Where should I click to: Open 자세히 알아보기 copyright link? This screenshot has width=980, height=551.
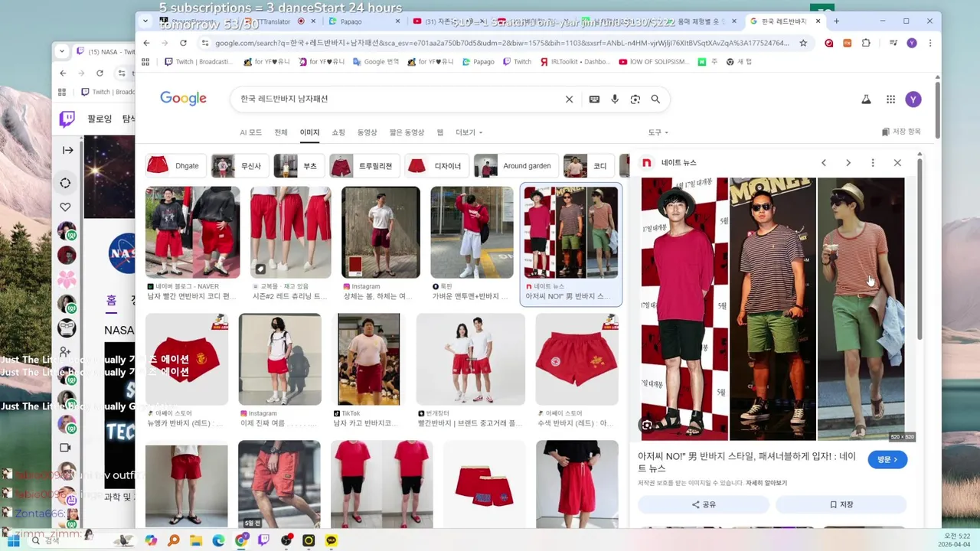coord(766,483)
